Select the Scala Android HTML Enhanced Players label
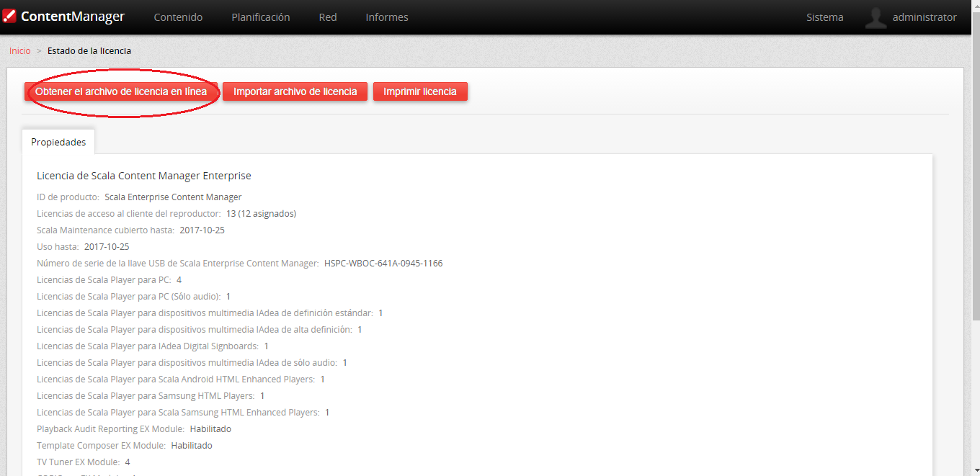This screenshot has width=980, height=476. click(176, 380)
